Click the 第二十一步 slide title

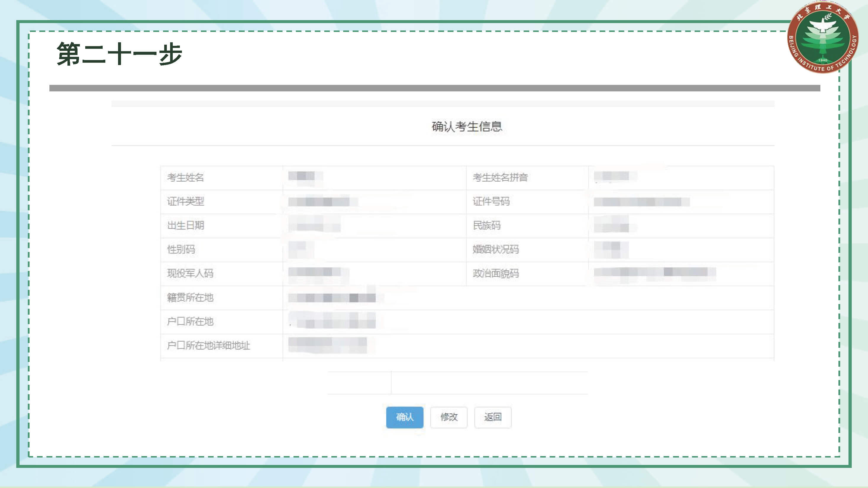[x=119, y=54]
